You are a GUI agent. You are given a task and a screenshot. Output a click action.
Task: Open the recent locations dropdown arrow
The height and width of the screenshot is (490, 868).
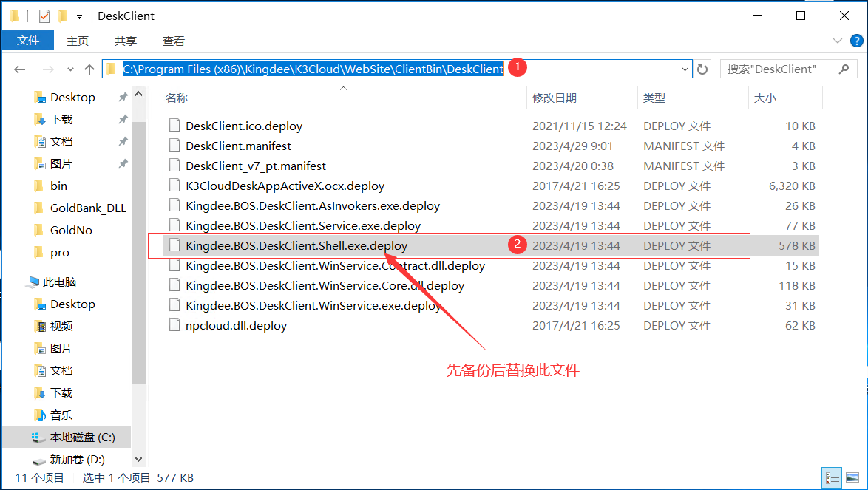point(70,69)
